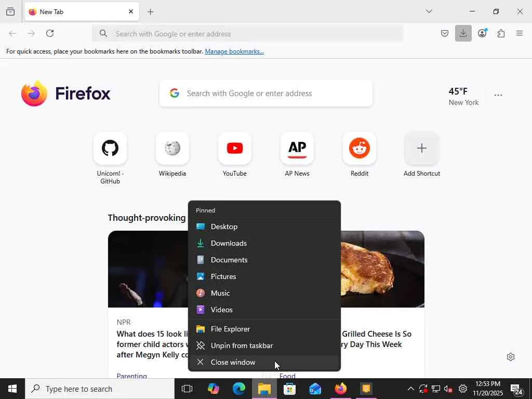Open the Firefox application menu
Viewport: 532px width, 399px height.
click(x=520, y=33)
